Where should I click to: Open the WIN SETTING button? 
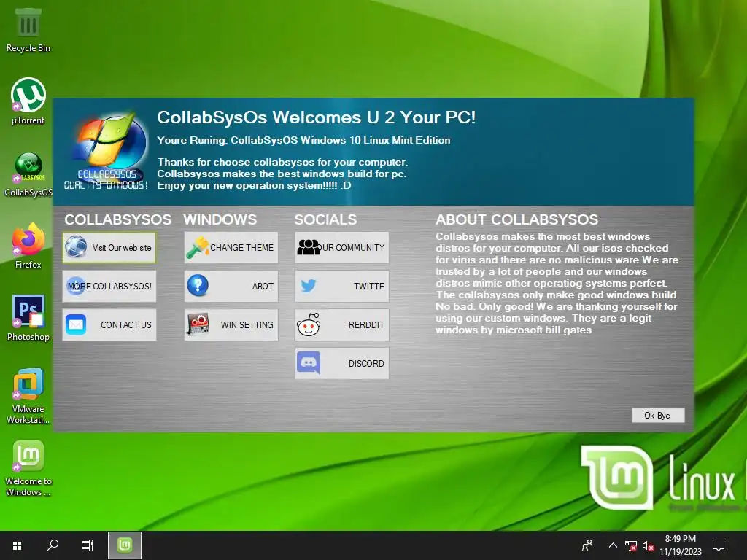point(231,324)
